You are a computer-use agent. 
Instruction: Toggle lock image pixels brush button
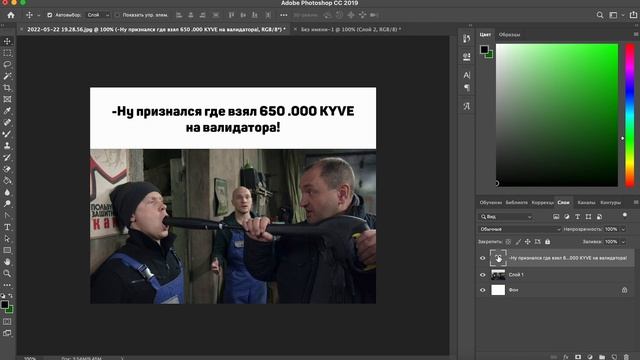(x=518, y=242)
